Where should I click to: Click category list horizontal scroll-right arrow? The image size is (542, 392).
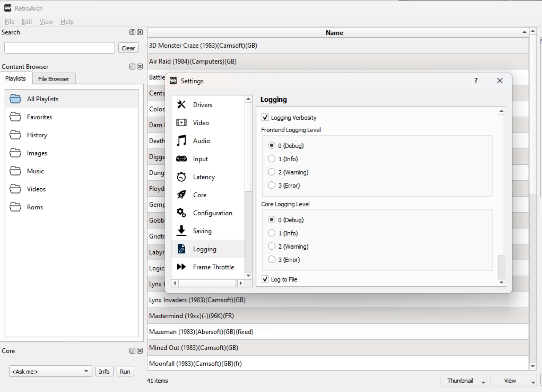click(x=241, y=283)
